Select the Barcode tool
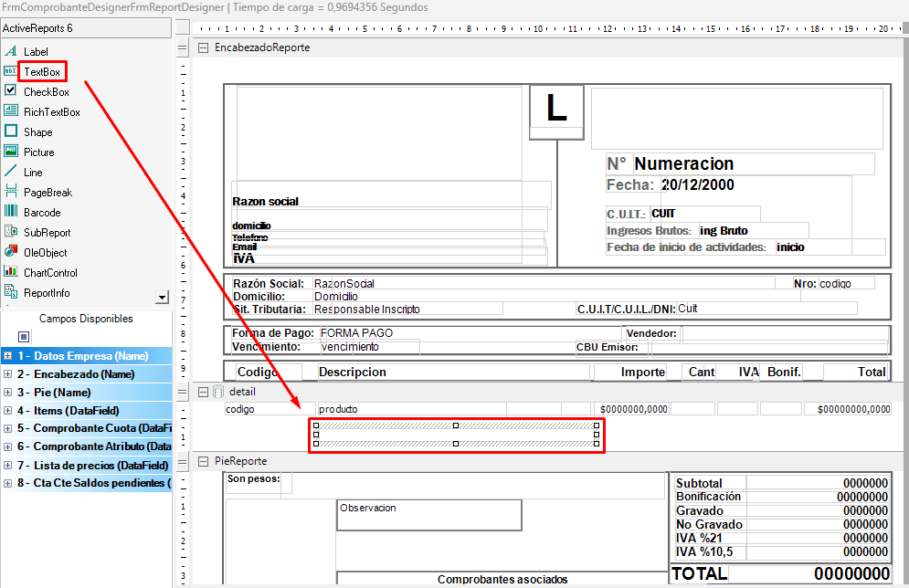The width and height of the screenshot is (909, 588). coord(42,213)
